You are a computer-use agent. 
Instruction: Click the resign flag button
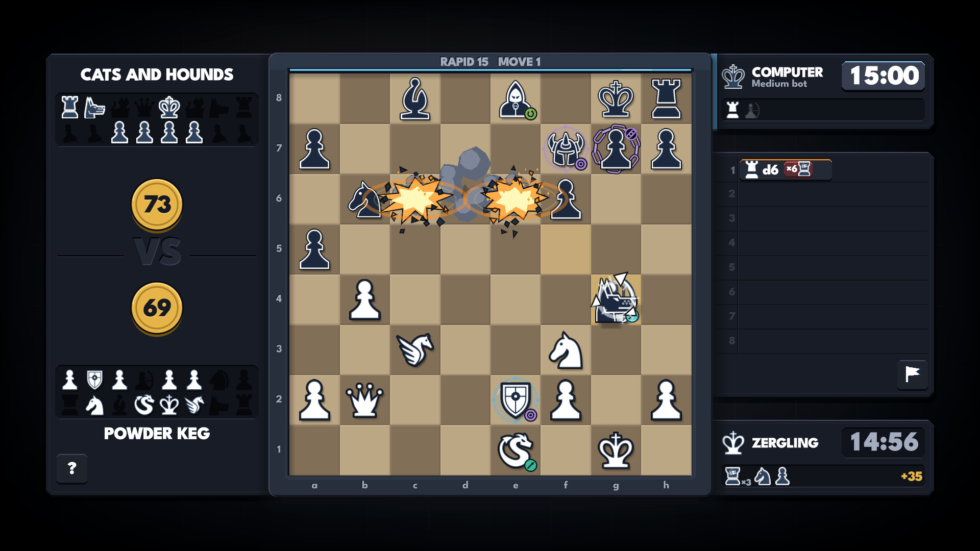point(912,374)
